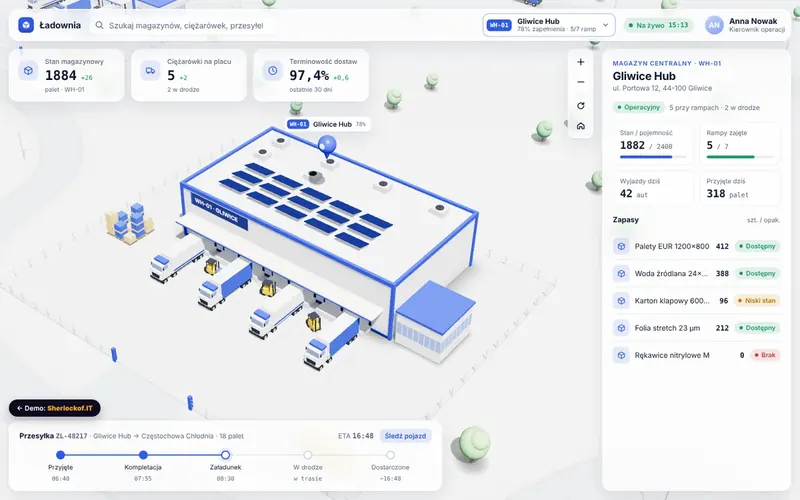The image size is (800, 500).
Task: Follow the Demo: Sherlockof.IT link
Action: pos(55,408)
